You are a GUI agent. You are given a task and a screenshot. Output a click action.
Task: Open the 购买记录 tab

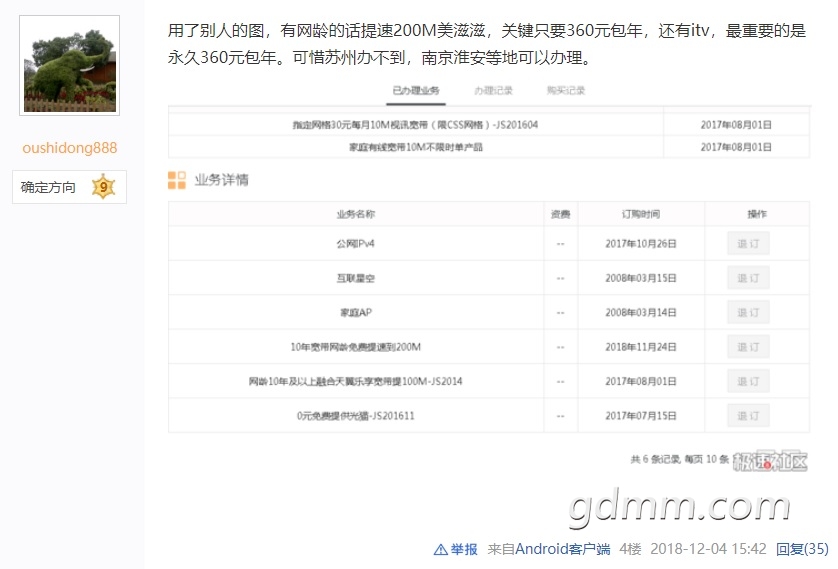point(566,91)
